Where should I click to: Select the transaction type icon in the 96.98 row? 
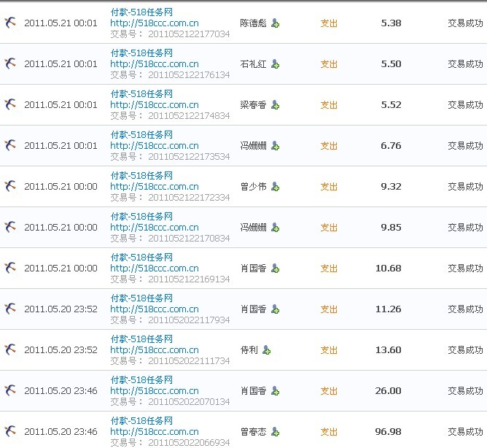coord(9,432)
